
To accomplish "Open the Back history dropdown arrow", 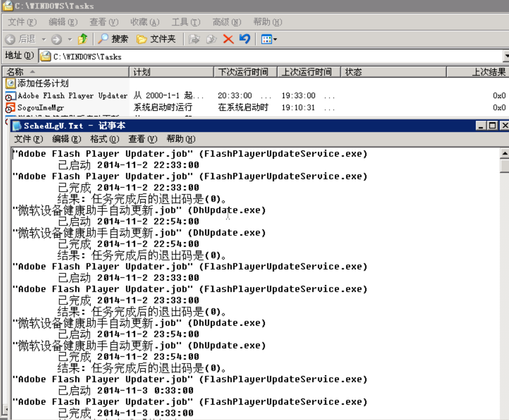I will 44,39.
